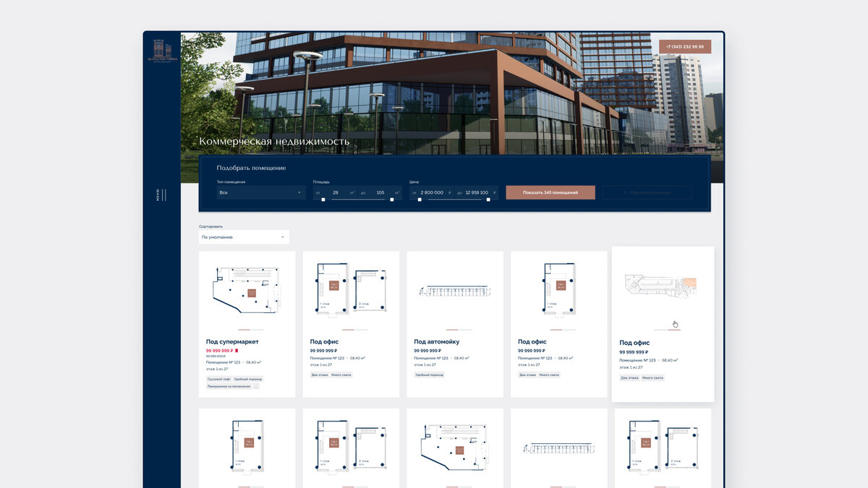Open the Под автомойку listing title

pyautogui.click(x=437, y=341)
